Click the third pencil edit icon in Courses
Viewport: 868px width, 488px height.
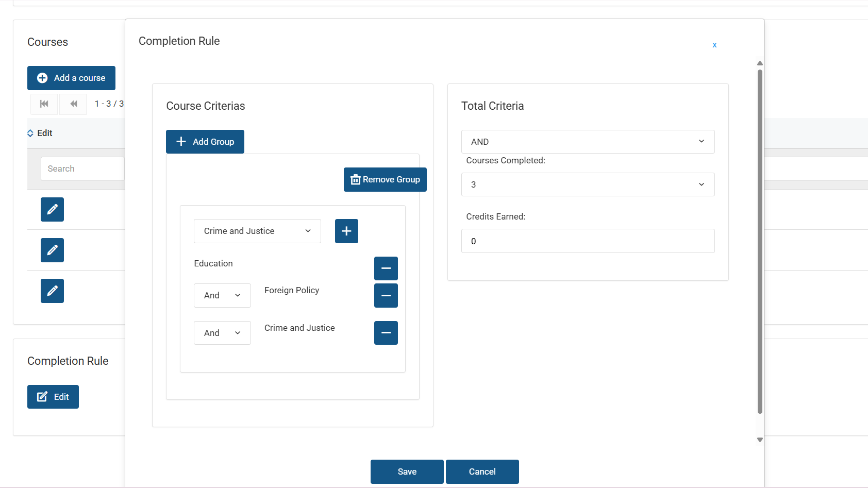(x=52, y=291)
